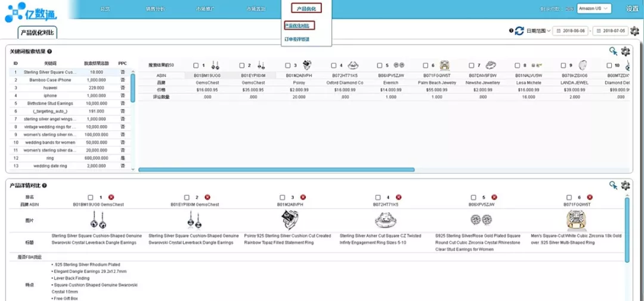Click the 亿数通 logo
This screenshot has width=644, height=301.
click(x=31, y=13)
